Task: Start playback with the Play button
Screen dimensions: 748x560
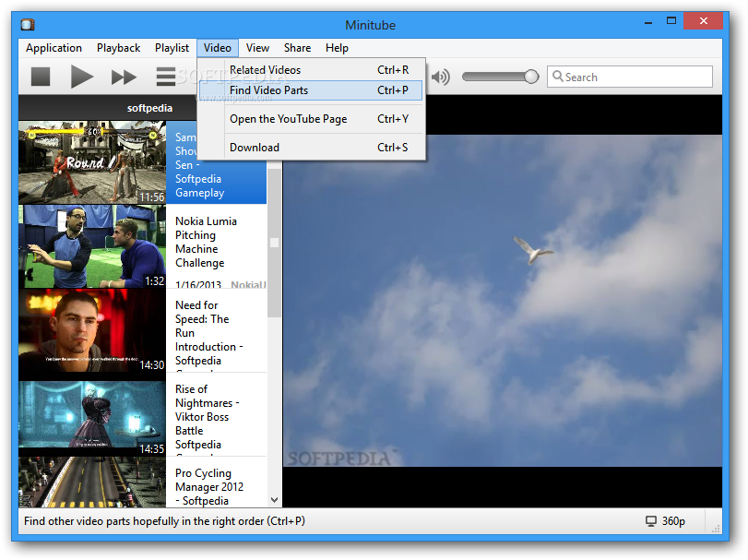Action: 81,77
